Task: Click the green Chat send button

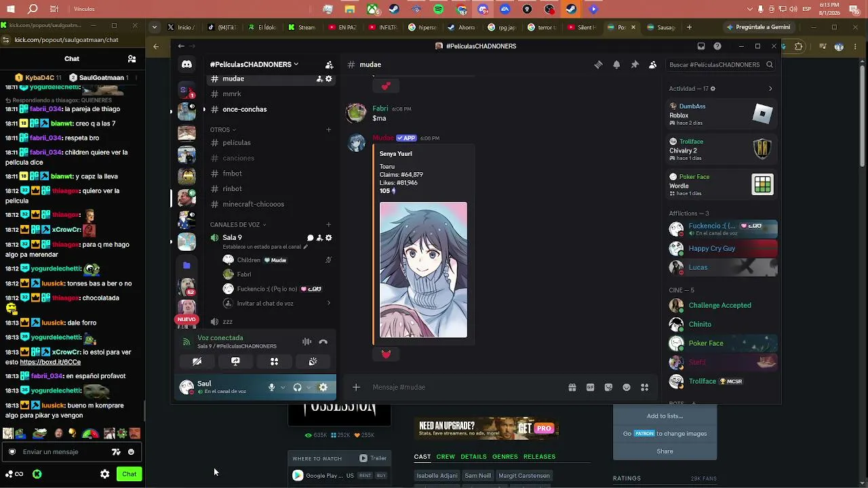Action: pos(129,474)
